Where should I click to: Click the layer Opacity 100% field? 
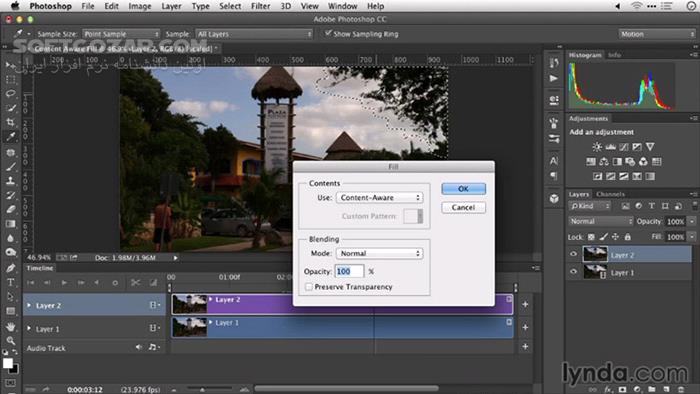[x=675, y=221]
